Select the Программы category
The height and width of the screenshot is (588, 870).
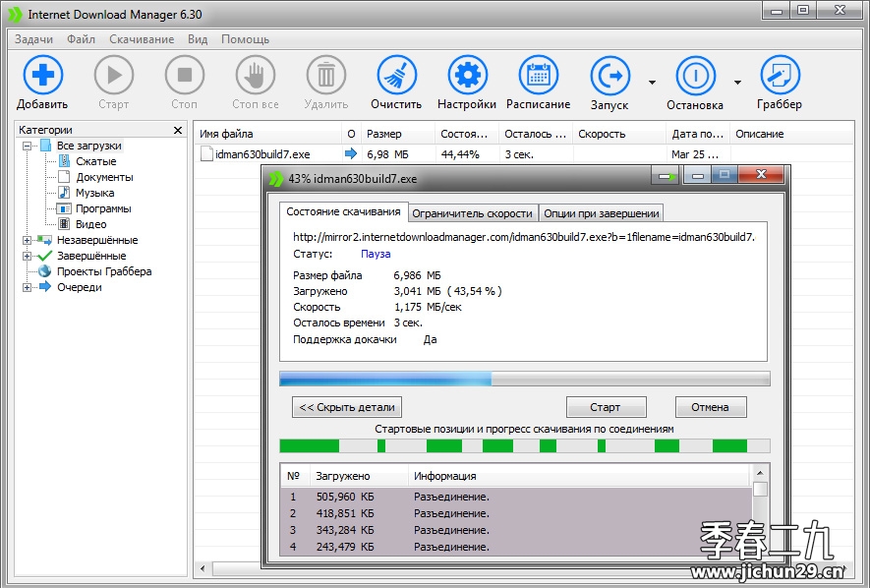(103, 208)
